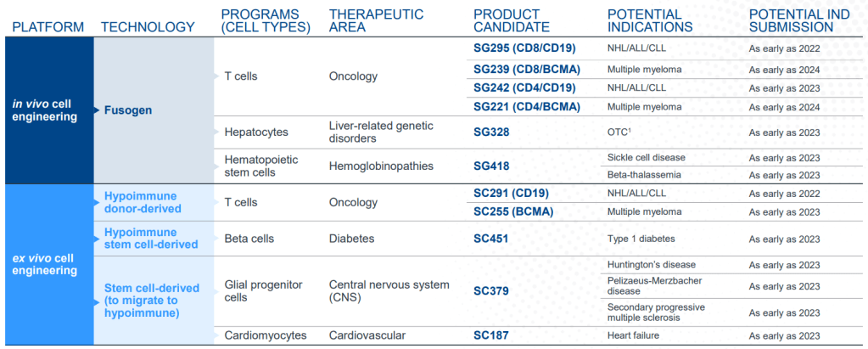
Task: Open the SC291 (CD19) candidate
Action: (513, 193)
